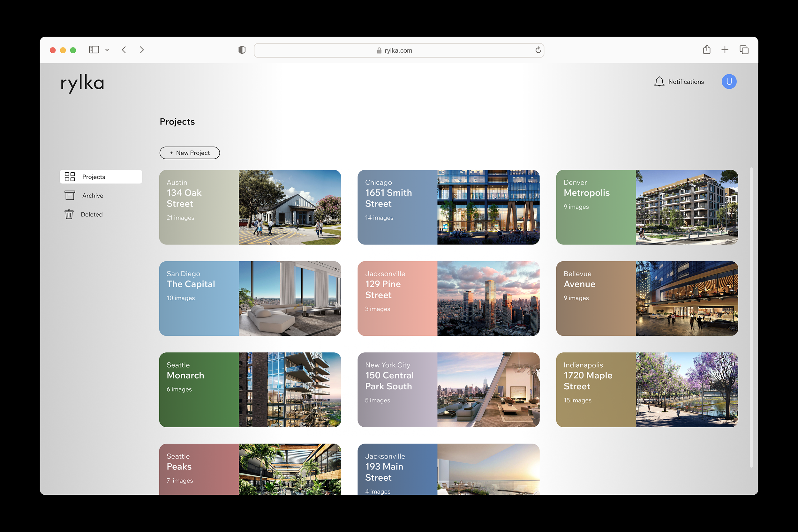Click the privacy shield icon

tap(242, 50)
